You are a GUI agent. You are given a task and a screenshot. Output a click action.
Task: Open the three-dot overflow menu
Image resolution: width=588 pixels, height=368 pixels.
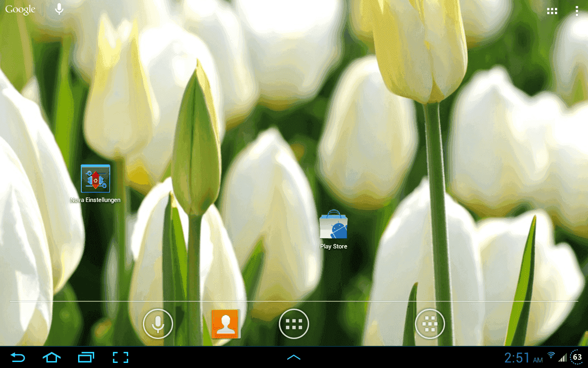[x=577, y=11]
